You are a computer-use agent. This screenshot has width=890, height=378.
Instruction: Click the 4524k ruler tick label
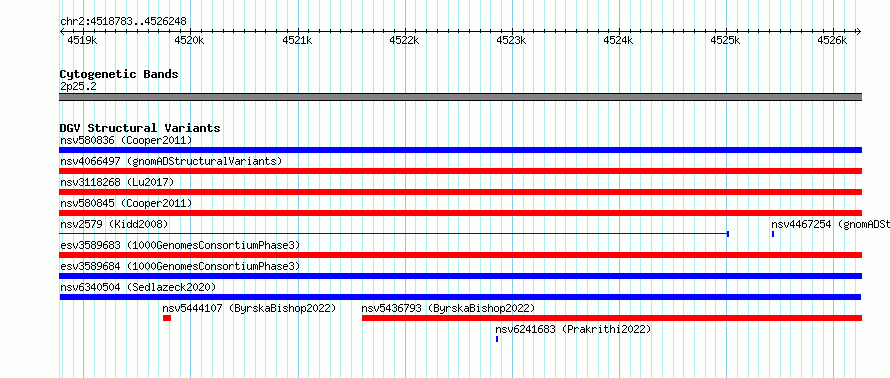point(619,40)
